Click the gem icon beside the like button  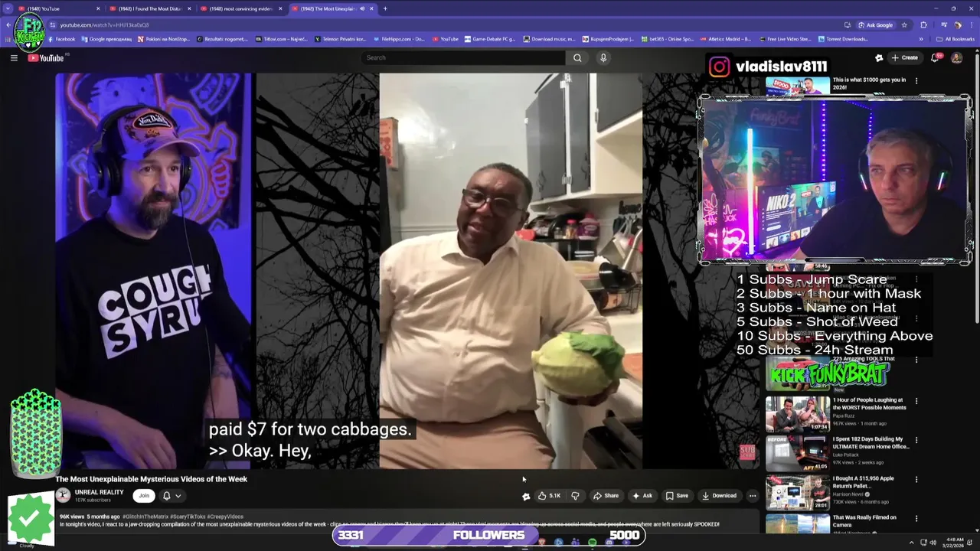[x=526, y=496]
